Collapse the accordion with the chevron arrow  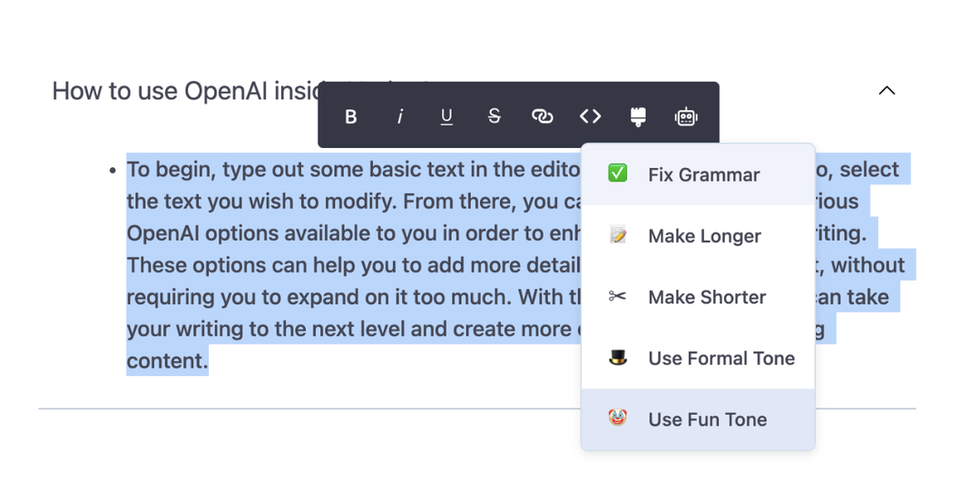coord(887,91)
